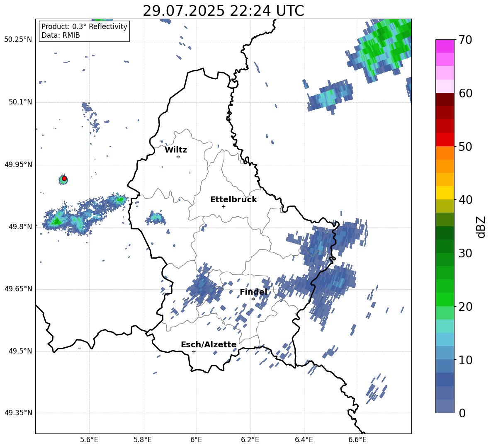Click the 49.5°N latitude label
This screenshot has height=448, width=491.
point(20,351)
